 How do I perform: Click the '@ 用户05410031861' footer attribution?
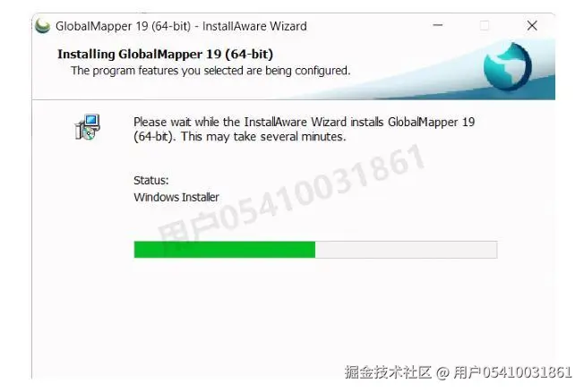(x=504, y=372)
